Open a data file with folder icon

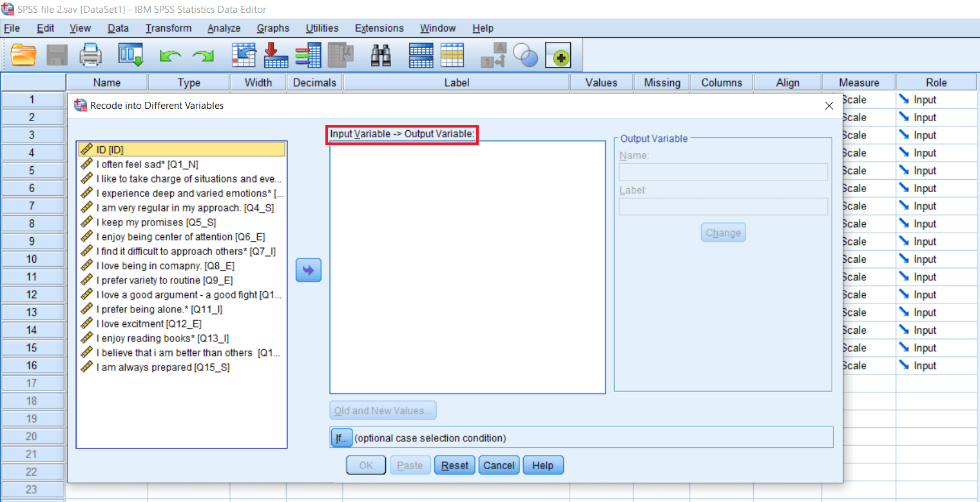pyautogui.click(x=24, y=55)
